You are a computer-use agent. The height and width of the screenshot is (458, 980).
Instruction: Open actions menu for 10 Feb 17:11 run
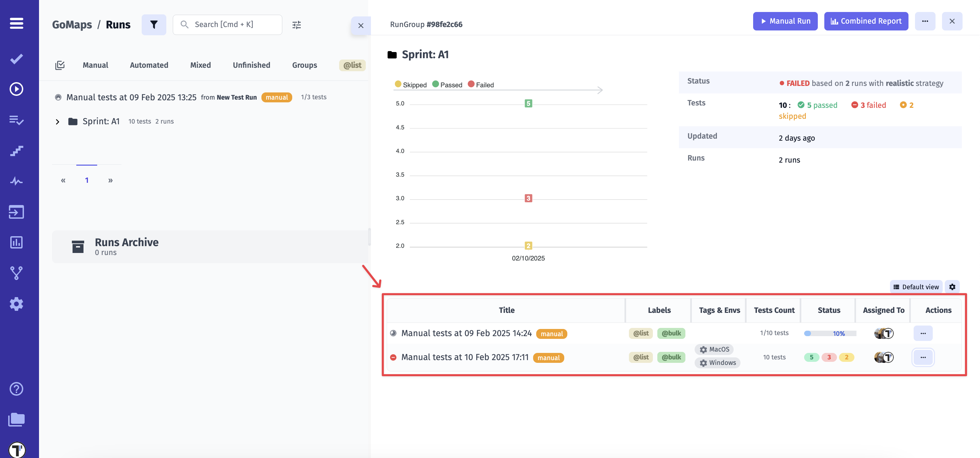point(923,357)
